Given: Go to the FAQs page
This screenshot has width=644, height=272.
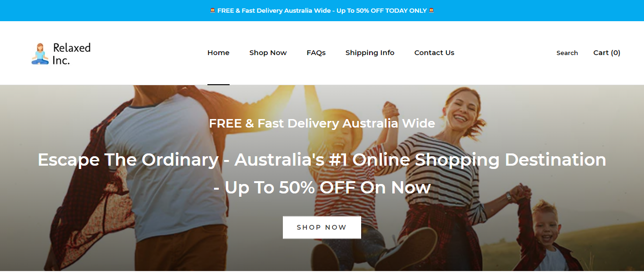Looking at the screenshot, I should click(x=316, y=53).
